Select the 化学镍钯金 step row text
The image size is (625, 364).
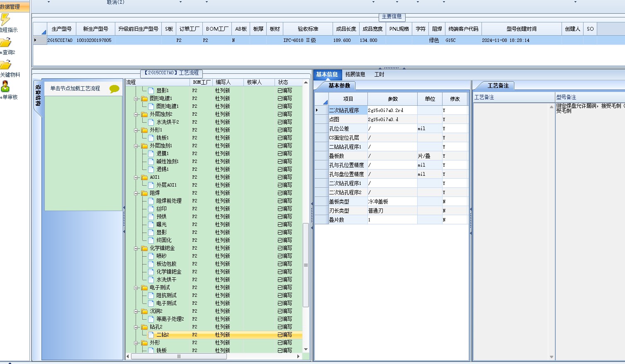(x=162, y=248)
